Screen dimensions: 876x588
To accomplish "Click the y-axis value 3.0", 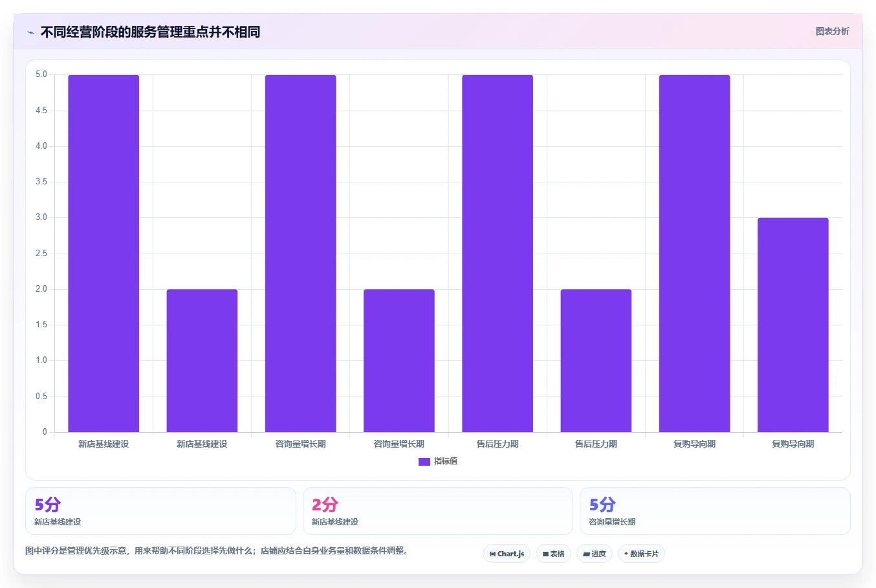I will click(41, 217).
